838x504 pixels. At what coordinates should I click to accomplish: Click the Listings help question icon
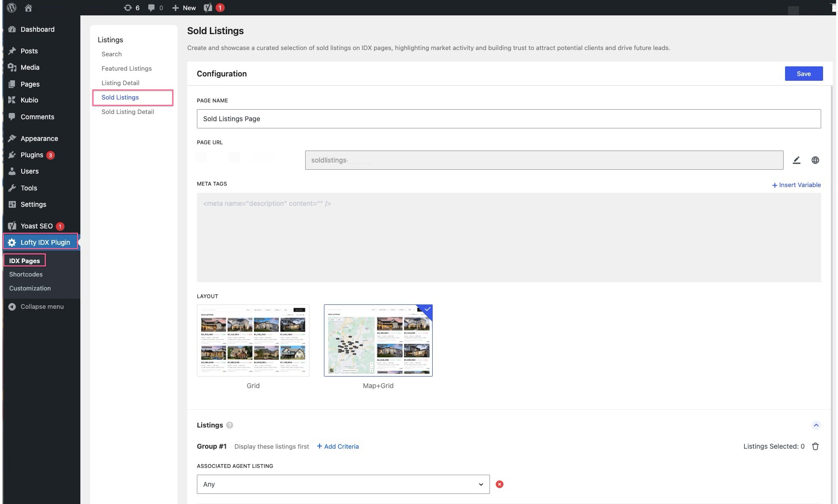coord(230,425)
